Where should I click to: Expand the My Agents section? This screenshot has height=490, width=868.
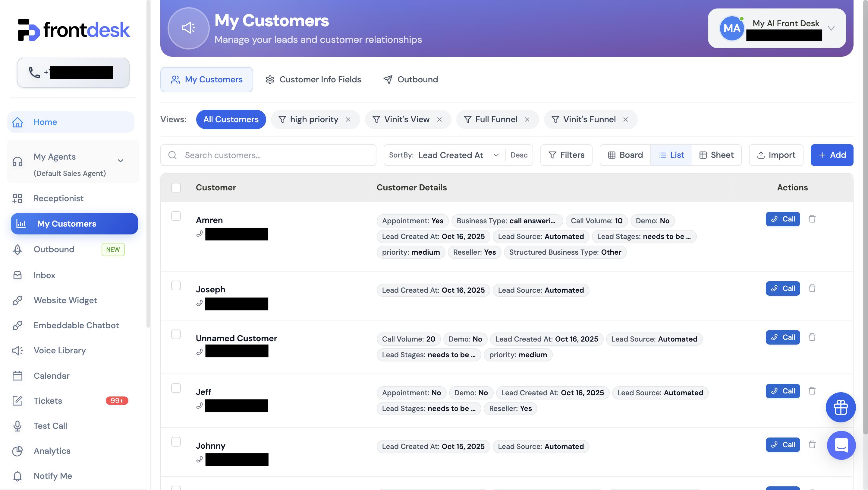pyautogui.click(x=120, y=161)
